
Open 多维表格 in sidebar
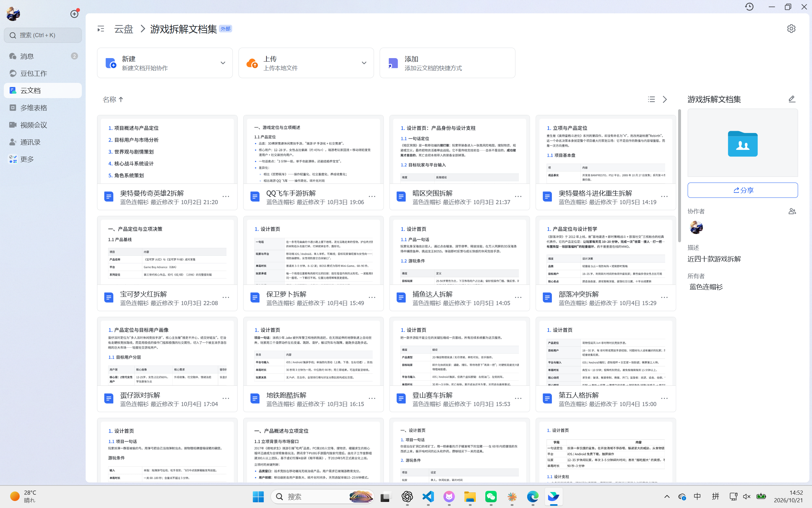(x=43, y=108)
